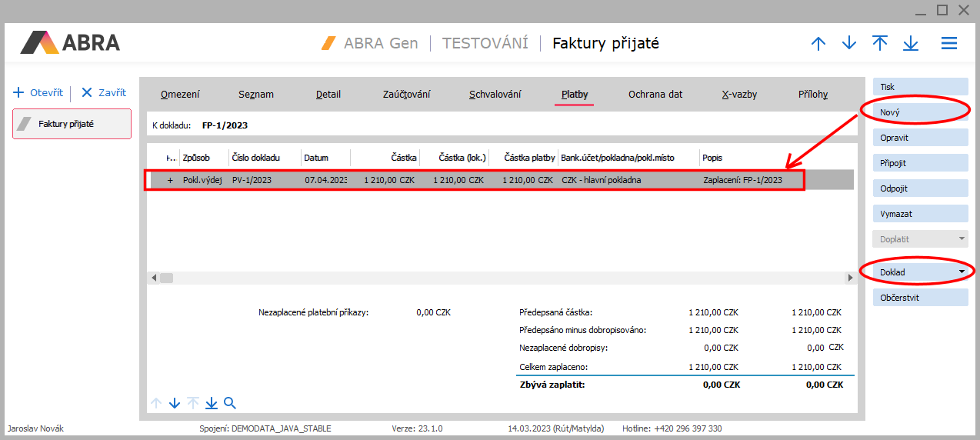The width and height of the screenshot is (980, 440).
Task: Expand the payment row plus sign
Action: pos(170,180)
